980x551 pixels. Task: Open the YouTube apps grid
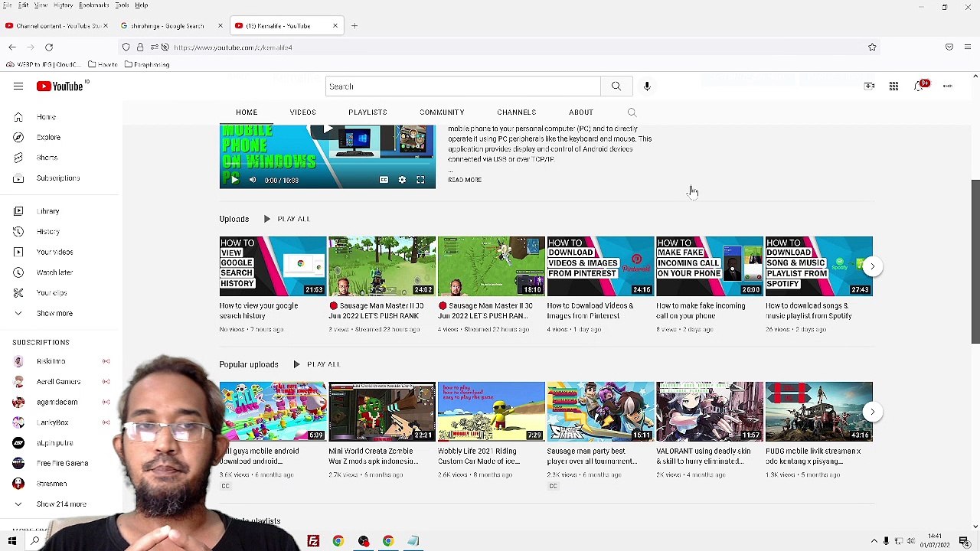point(893,86)
